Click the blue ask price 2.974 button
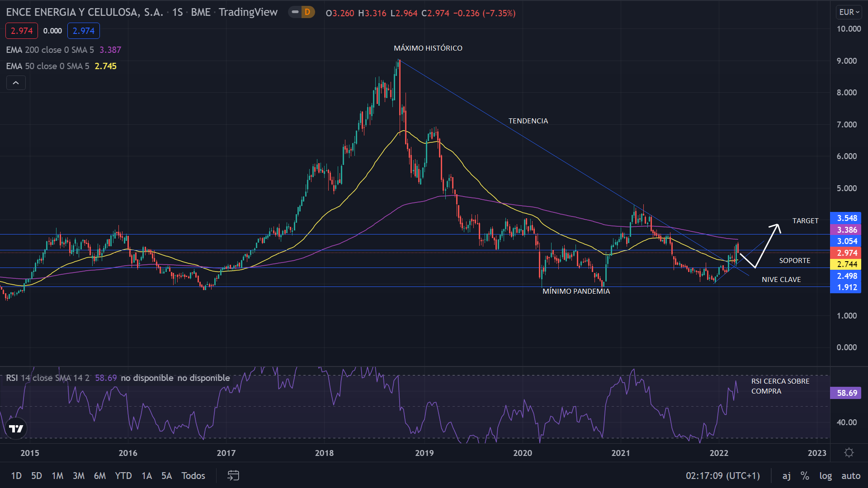This screenshot has height=488, width=868. tap(84, 31)
